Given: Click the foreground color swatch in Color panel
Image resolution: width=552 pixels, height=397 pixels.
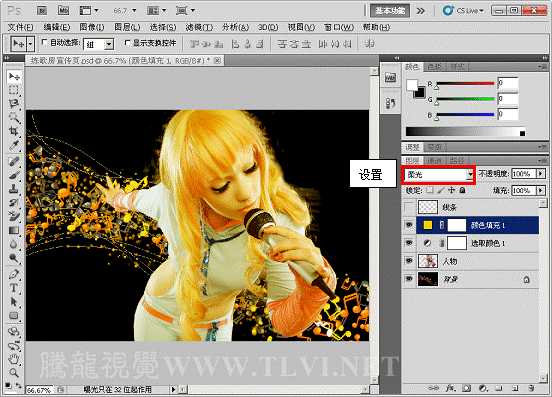Looking at the screenshot, I should pos(412,85).
